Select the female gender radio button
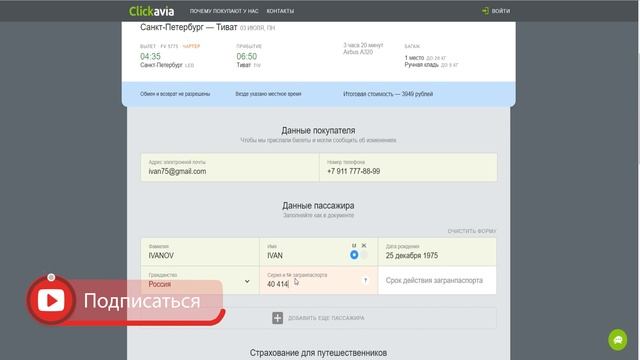Viewport: 640px width, 360px height. (364, 255)
